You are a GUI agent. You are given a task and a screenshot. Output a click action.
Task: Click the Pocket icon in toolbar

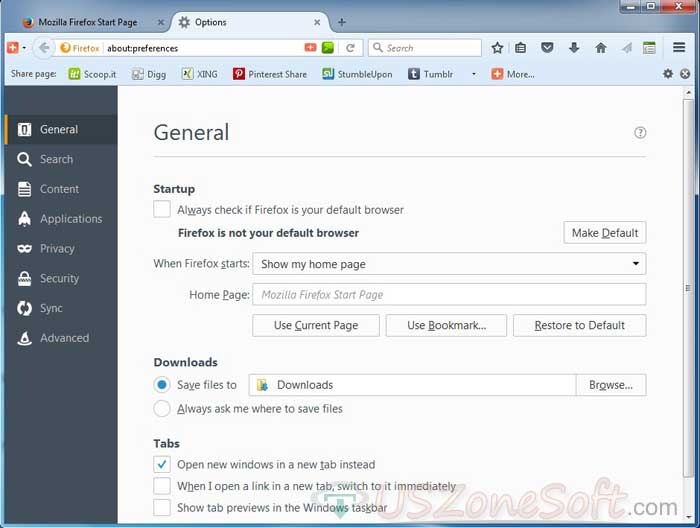pyautogui.click(x=547, y=47)
